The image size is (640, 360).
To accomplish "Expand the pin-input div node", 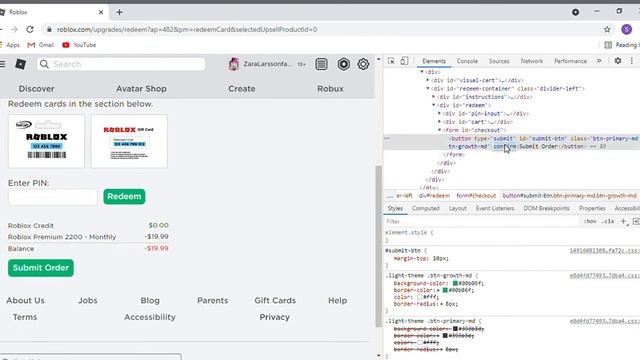I will pyautogui.click(x=439, y=113).
